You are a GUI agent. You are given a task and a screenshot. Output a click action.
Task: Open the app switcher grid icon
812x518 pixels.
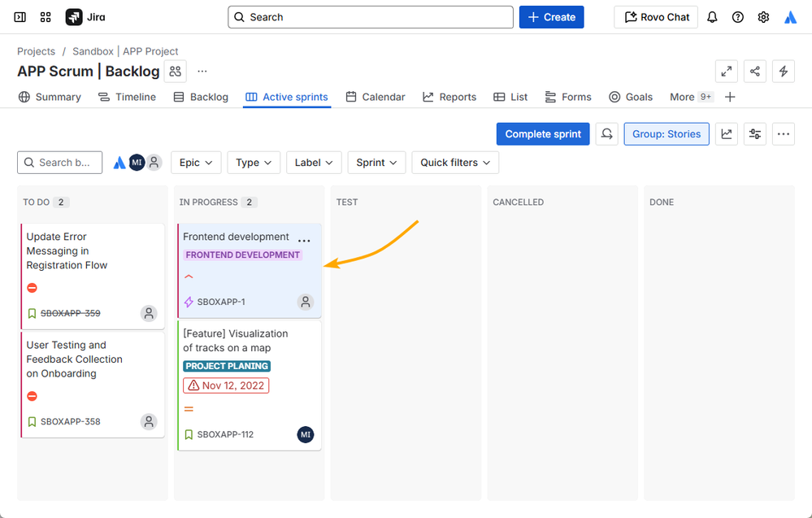46,17
